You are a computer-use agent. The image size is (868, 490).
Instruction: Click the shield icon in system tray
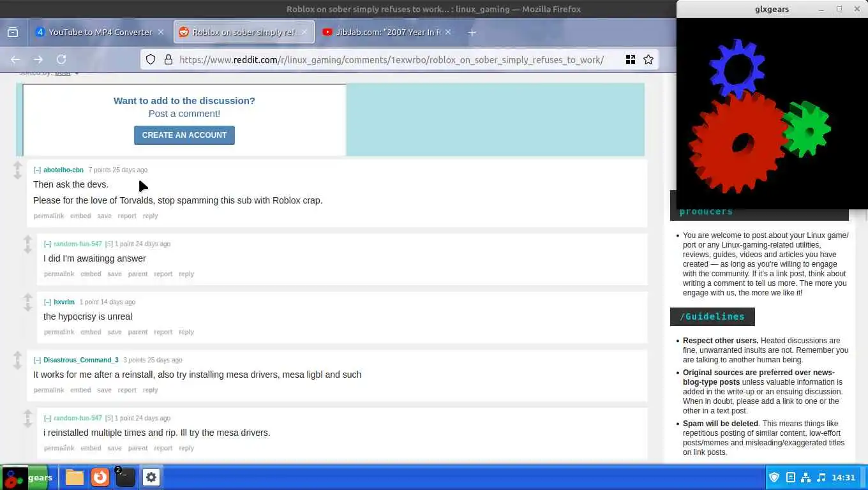(x=774, y=477)
